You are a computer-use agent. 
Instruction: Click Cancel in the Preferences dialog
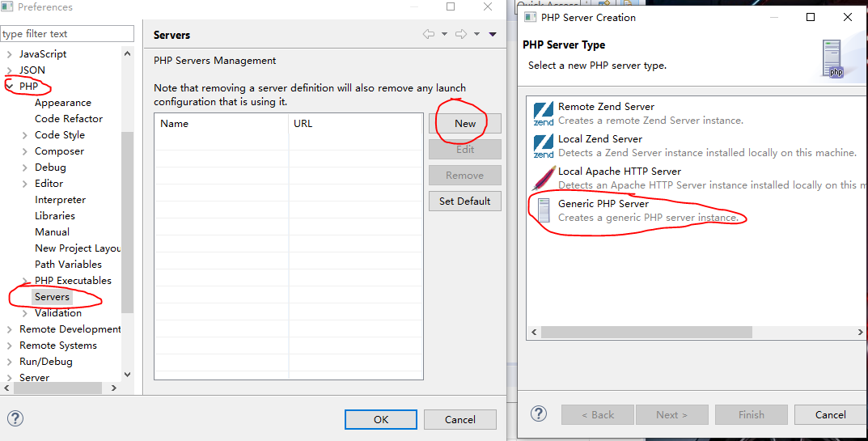click(x=460, y=419)
